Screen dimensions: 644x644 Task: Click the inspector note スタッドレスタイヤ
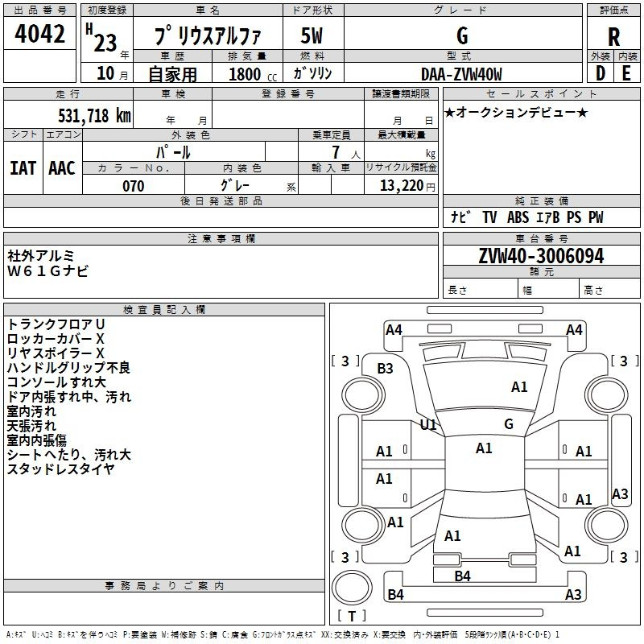pos(61,469)
